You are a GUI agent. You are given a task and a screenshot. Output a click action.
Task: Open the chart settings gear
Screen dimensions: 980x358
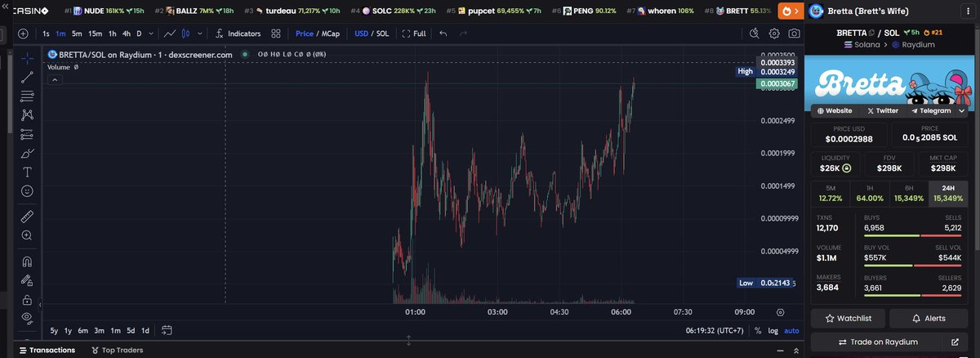pos(774,34)
